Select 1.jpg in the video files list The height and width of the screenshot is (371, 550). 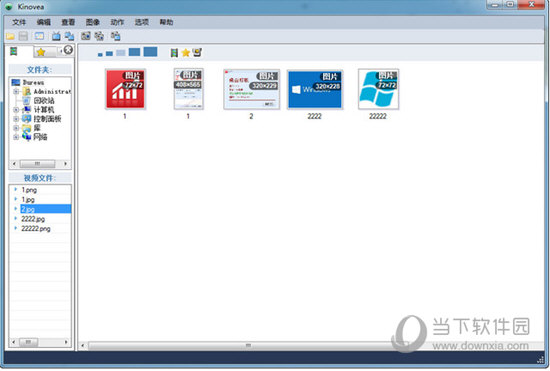pos(28,200)
